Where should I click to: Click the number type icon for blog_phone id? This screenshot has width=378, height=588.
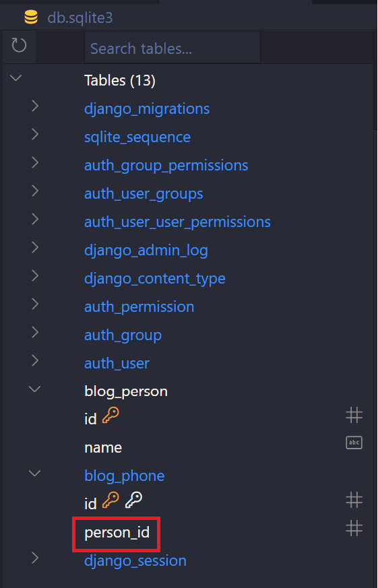pyautogui.click(x=354, y=500)
